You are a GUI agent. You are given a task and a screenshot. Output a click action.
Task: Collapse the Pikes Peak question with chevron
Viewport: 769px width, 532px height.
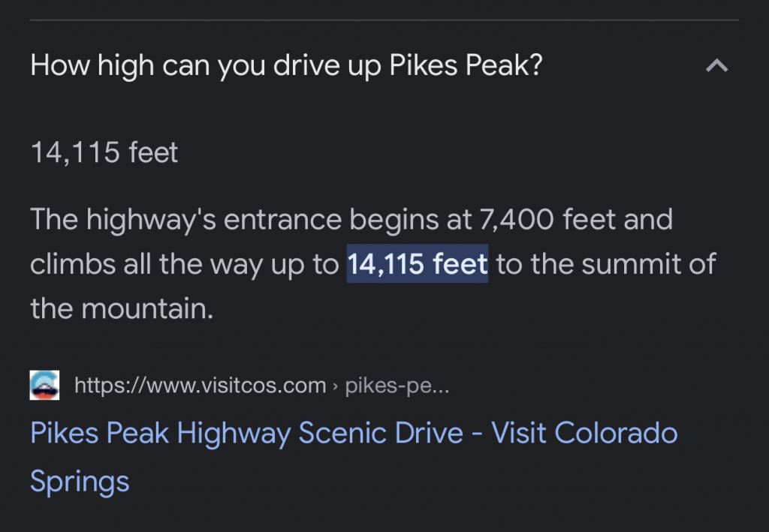point(716,65)
